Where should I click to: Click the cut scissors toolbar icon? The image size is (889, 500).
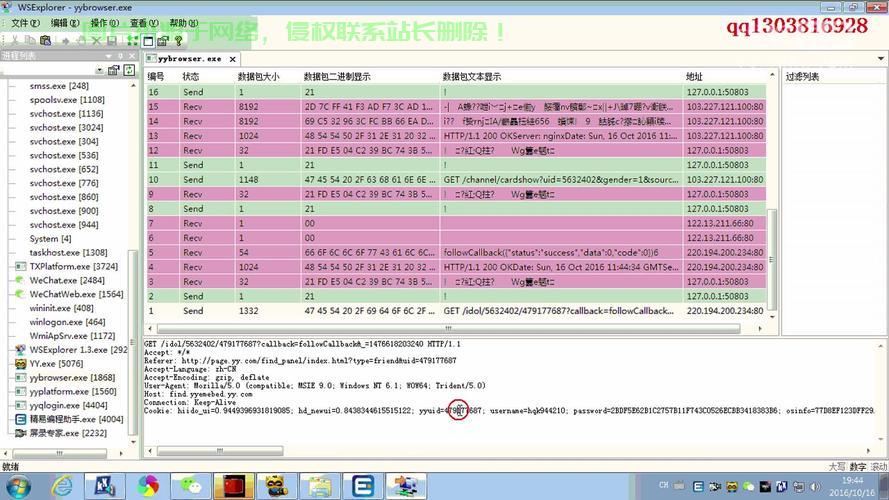15,41
